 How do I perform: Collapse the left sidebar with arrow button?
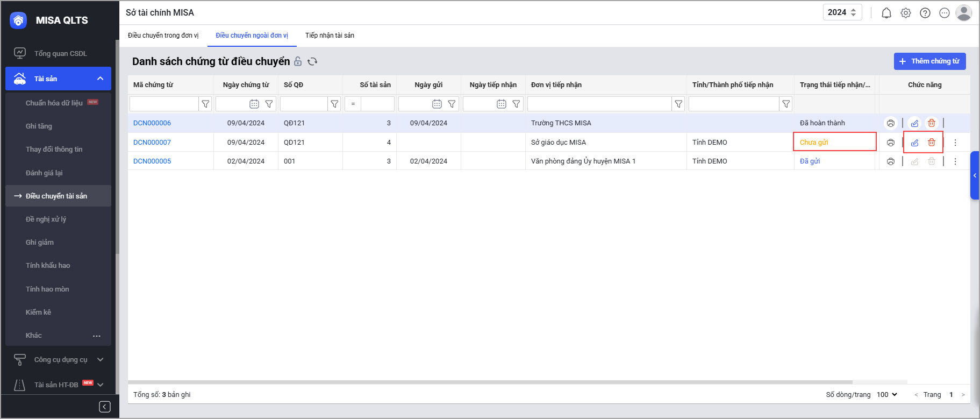click(105, 407)
